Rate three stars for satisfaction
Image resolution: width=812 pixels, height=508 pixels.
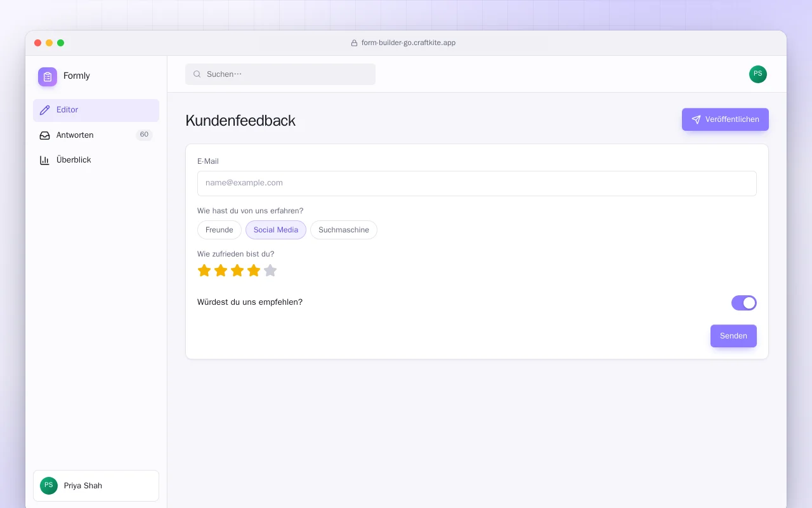(237, 271)
